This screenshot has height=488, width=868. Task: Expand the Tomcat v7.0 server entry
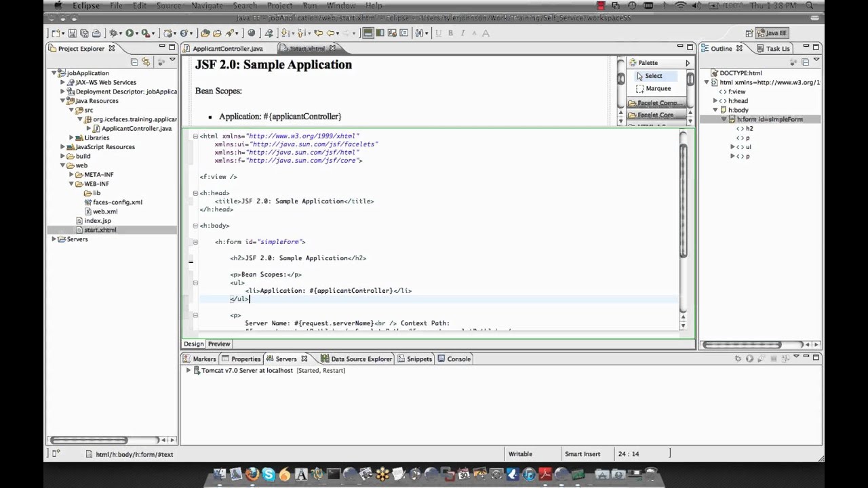coord(189,371)
